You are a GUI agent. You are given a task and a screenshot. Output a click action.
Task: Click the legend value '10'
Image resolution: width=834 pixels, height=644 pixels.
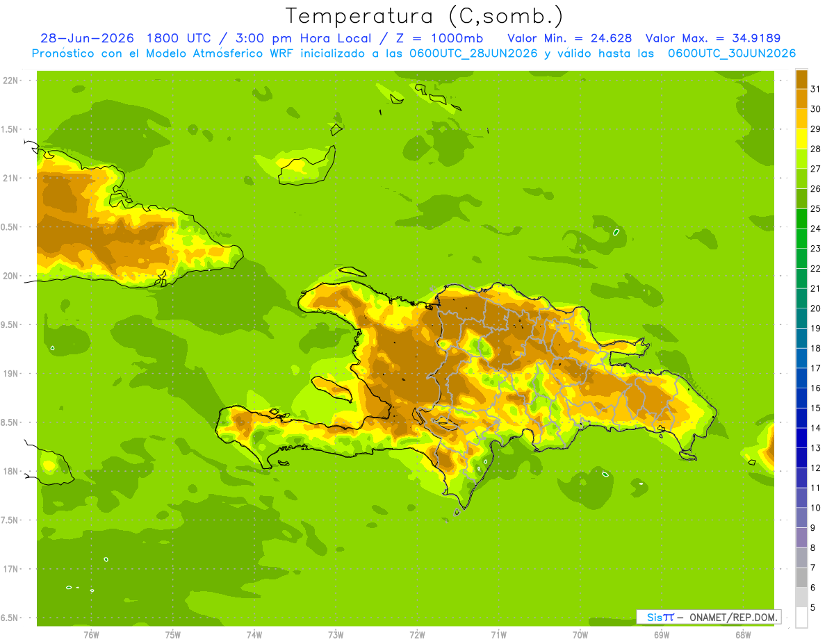tap(816, 508)
